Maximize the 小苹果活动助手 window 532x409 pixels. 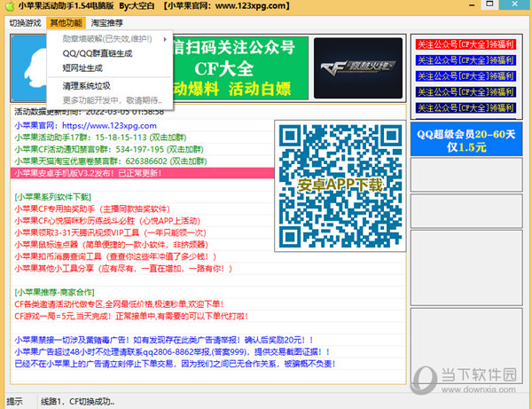pos(489,4)
